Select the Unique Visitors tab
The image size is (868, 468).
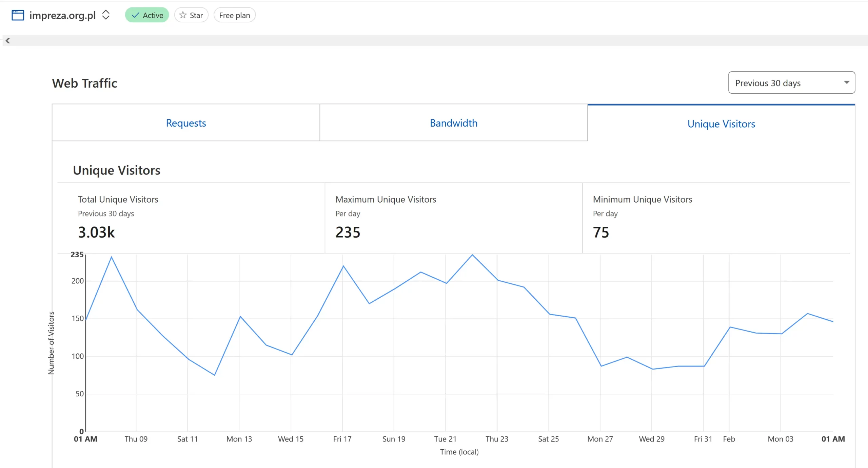pos(721,124)
